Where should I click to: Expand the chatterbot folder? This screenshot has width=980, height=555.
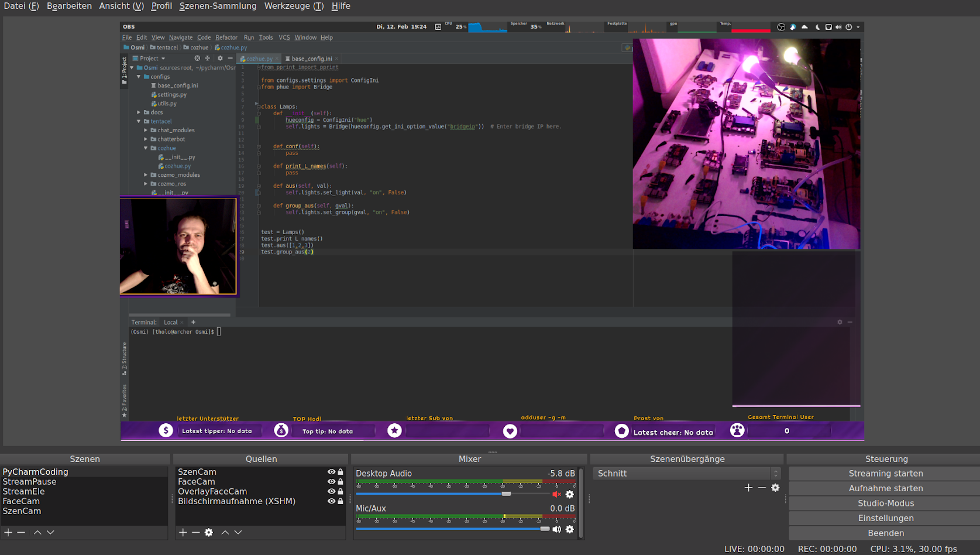click(x=146, y=139)
